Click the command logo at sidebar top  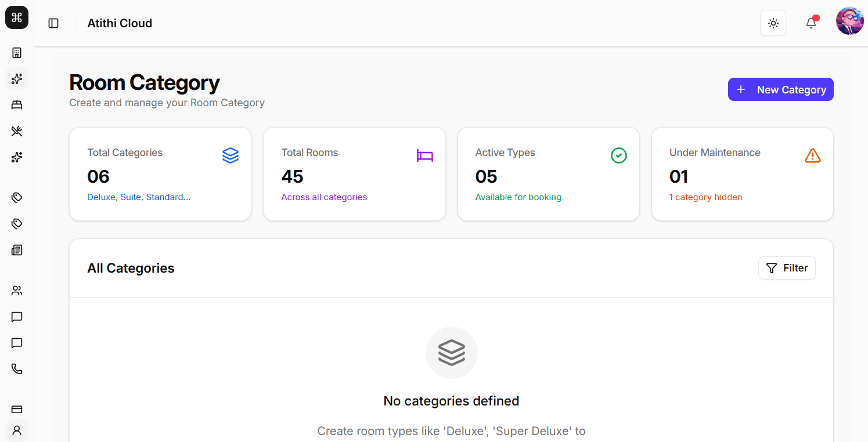(x=17, y=17)
